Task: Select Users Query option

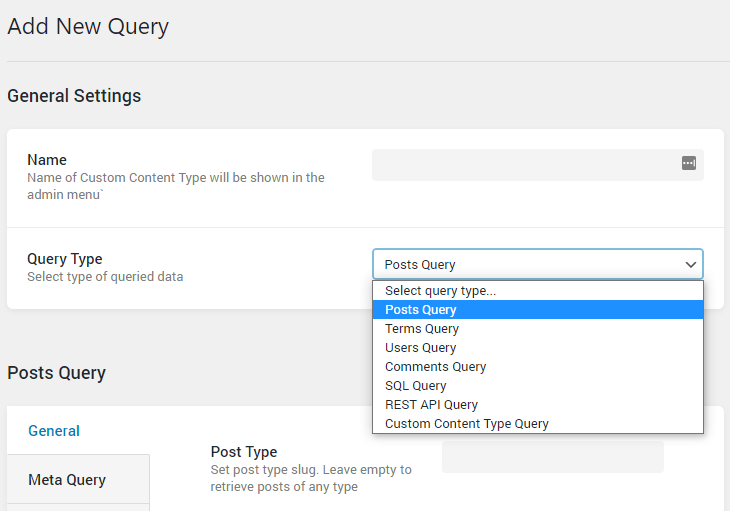Action: 420,348
